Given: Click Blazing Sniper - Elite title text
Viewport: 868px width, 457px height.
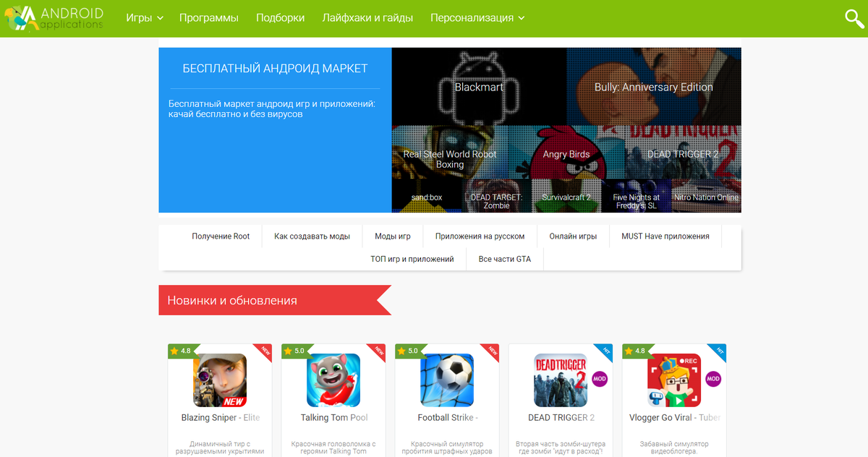Looking at the screenshot, I should (x=221, y=418).
